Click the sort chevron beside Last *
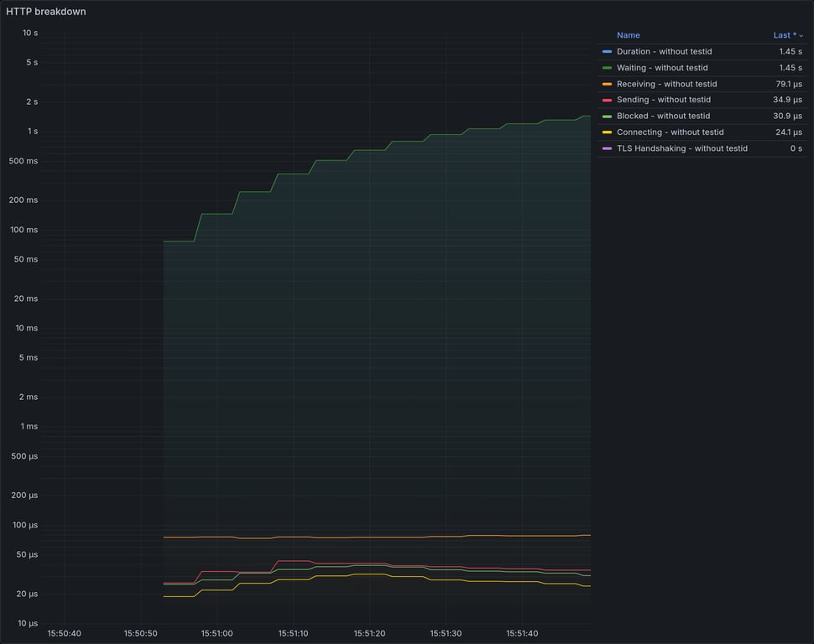Viewport: 814px width, 644px height. (x=800, y=35)
